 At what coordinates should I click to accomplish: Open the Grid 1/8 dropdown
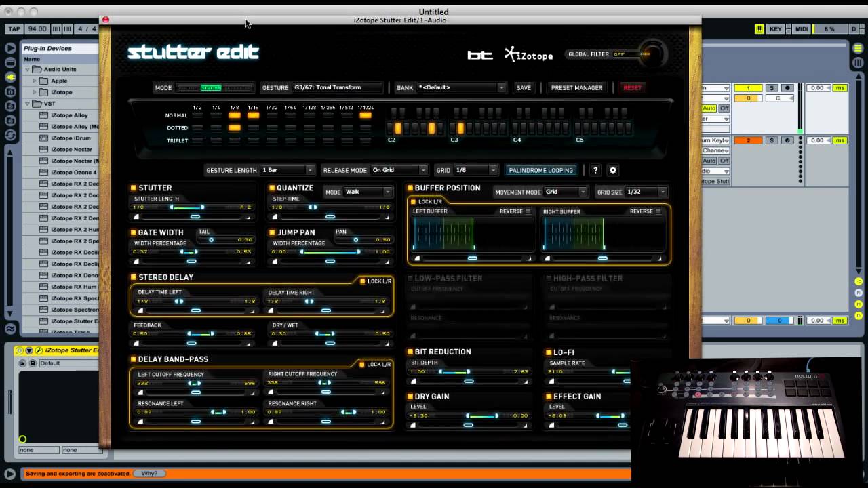pos(475,170)
